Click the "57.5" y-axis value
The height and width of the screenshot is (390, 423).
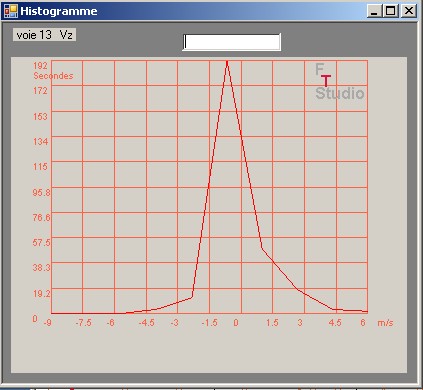point(41,242)
